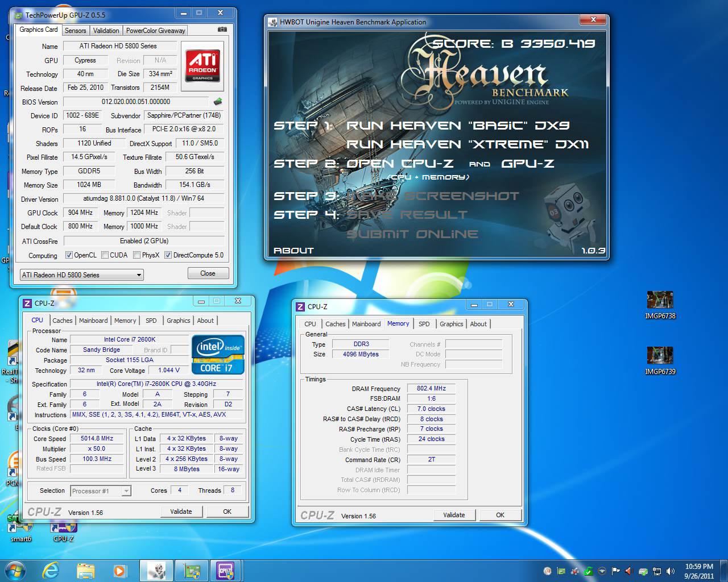Click the GPU-Z screenshot camera icon
The image size is (728, 582).
(222, 30)
